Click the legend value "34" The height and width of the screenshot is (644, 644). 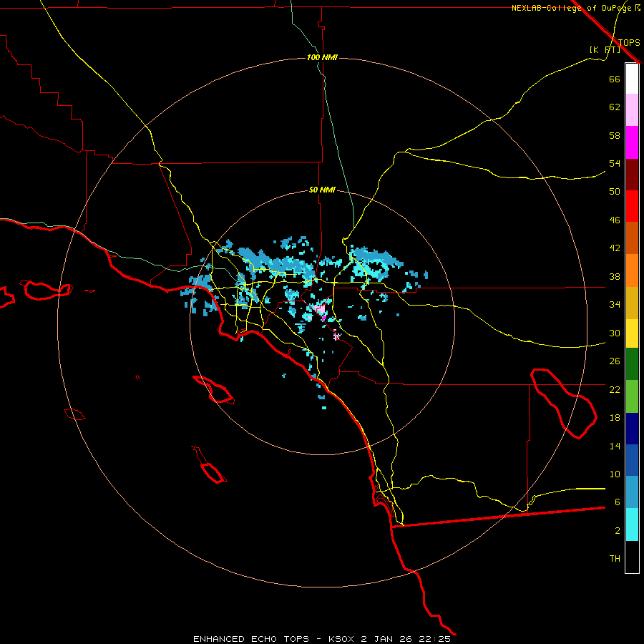pos(615,304)
